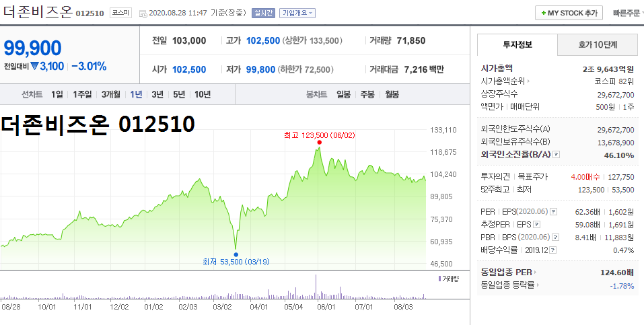Click the 동일업종 등락률 value -1.78%
The height and width of the screenshot is (325, 644).
(x=622, y=285)
